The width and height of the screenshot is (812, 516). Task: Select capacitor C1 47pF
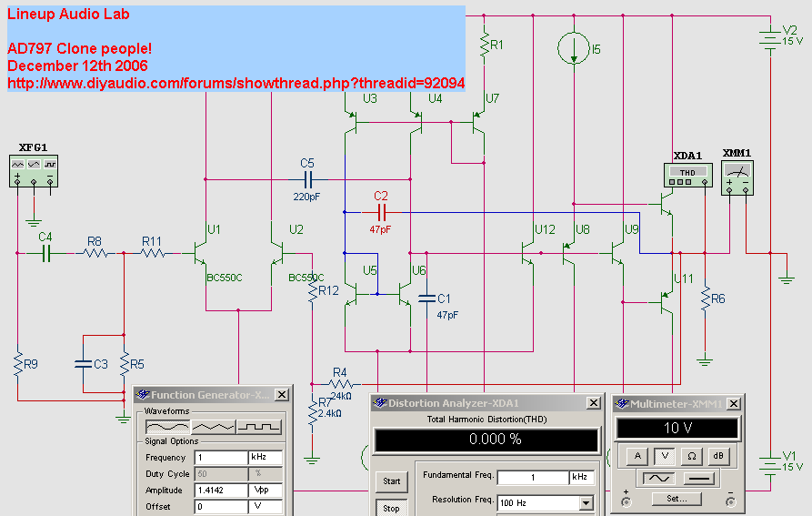[426, 298]
